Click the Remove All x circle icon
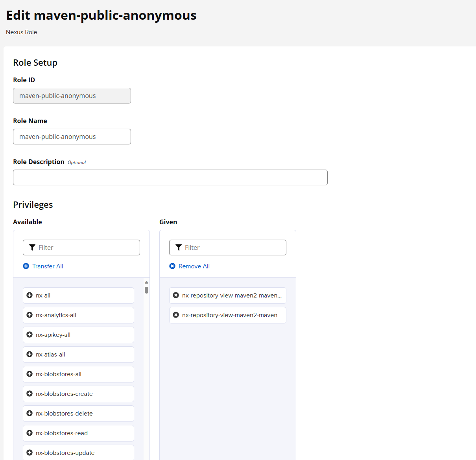This screenshot has width=476, height=460. (172, 266)
